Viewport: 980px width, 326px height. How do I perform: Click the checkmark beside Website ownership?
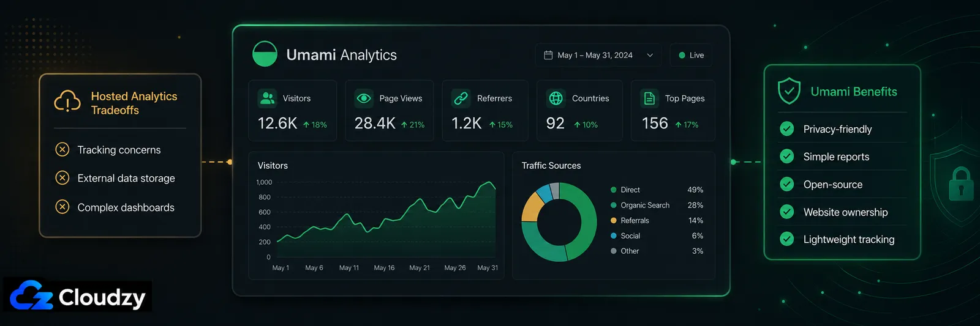[x=787, y=212]
